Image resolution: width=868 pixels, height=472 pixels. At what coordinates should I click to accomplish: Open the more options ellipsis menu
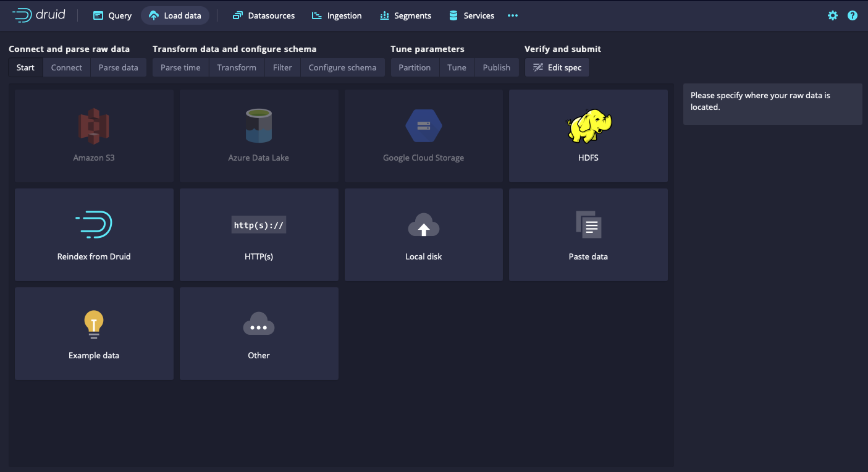point(513,15)
